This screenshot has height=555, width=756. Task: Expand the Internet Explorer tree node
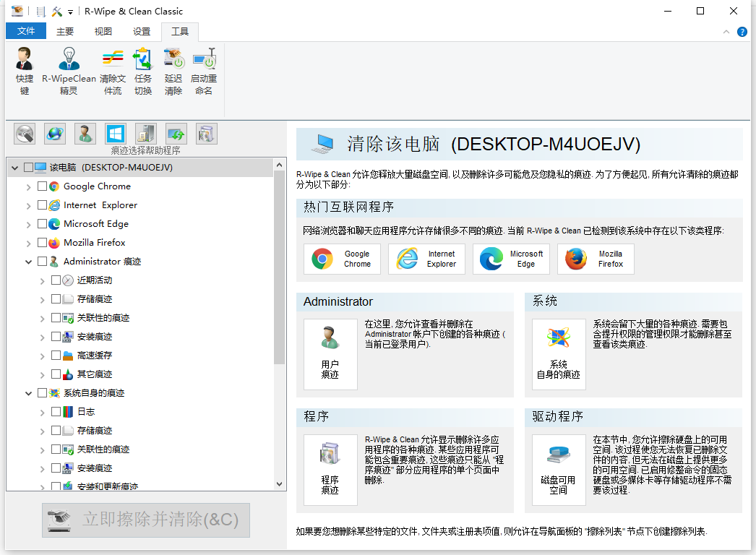(x=28, y=205)
